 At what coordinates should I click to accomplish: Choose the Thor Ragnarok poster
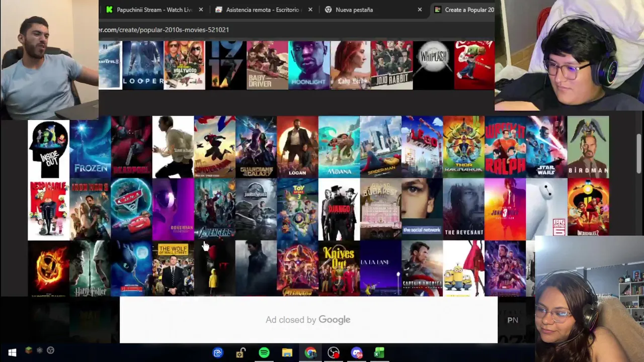coord(463,147)
